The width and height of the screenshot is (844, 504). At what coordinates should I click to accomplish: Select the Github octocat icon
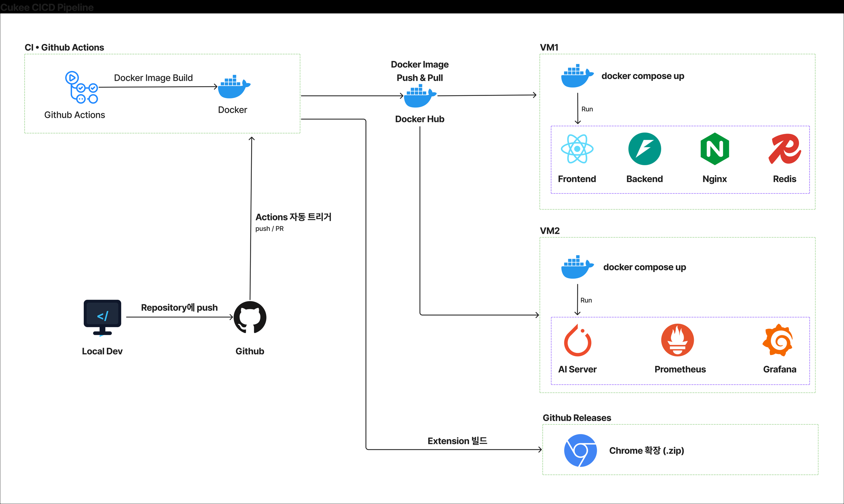pyautogui.click(x=250, y=317)
